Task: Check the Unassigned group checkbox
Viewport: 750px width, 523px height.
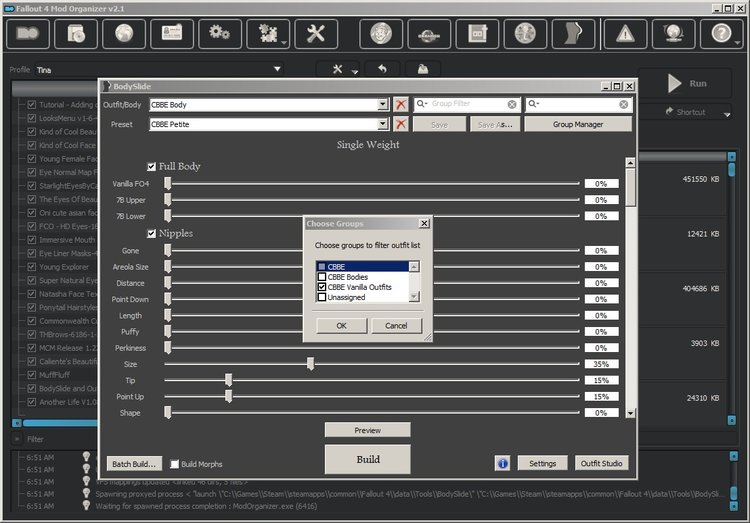Action: (322, 297)
